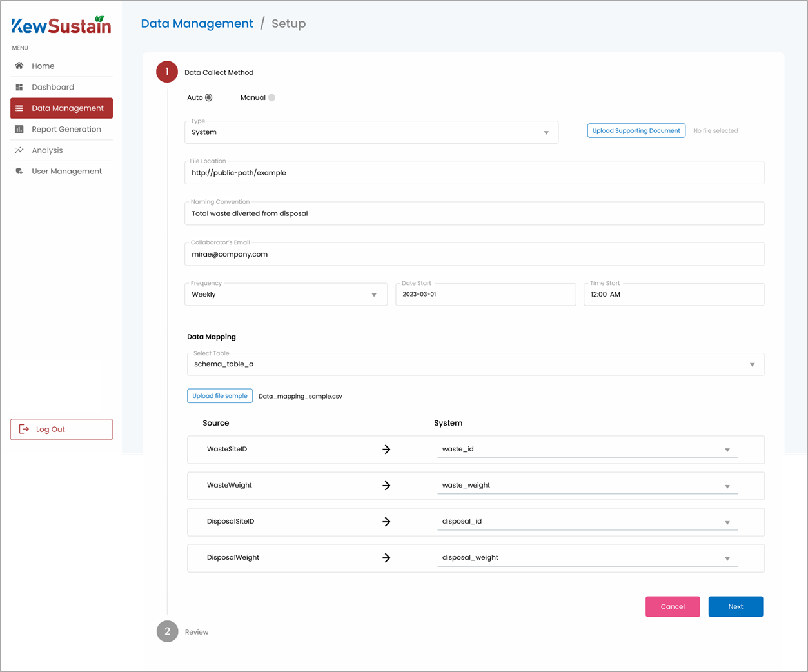Image resolution: width=808 pixels, height=672 pixels.
Task: Click step 2 Review marker
Action: point(167,631)
